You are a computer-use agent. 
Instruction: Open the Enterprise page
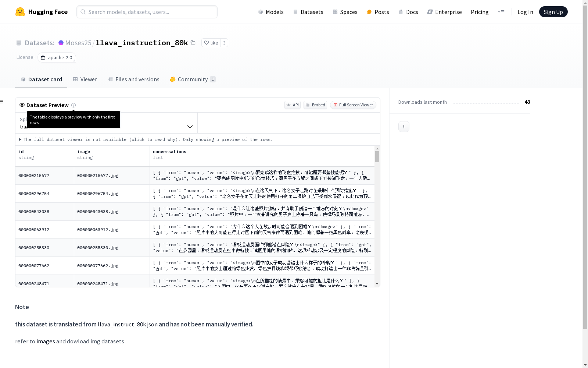444,12
